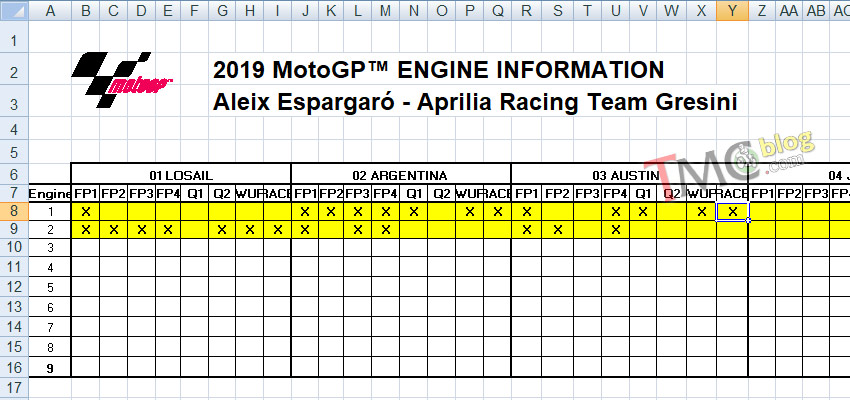Select row 12 header
Screen dimensions: 850x400
[14, 287]
